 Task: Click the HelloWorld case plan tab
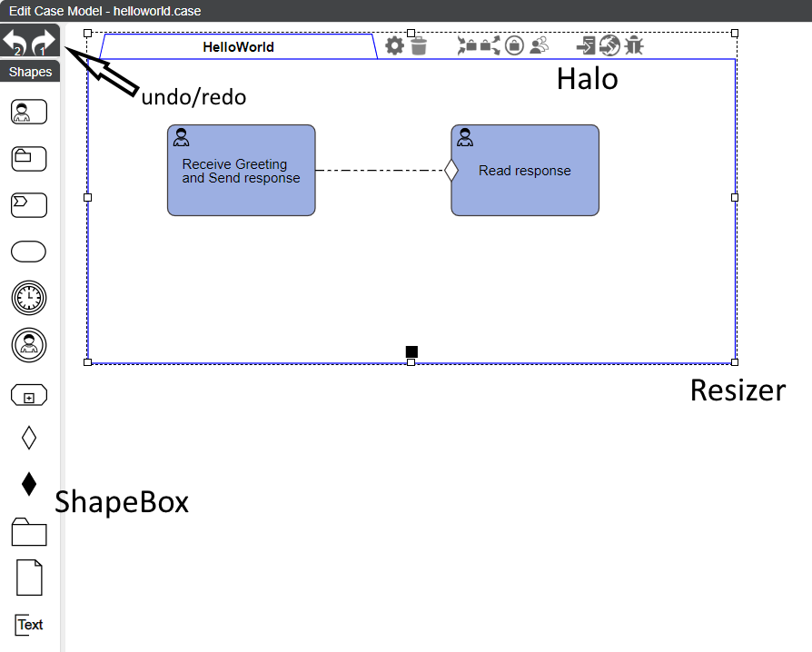click(x=238, y=47)
